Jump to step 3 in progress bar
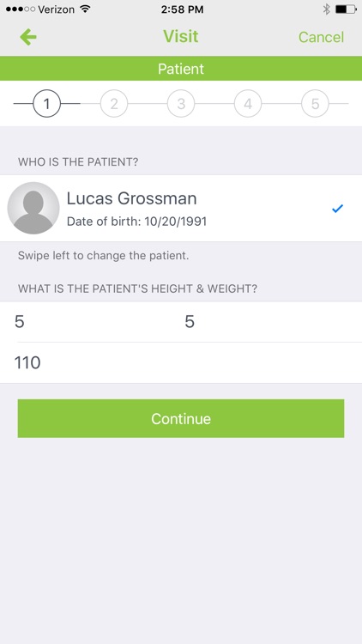Image resolution: width=362 pixels, height=644 pixels. (x=181, y=104)
